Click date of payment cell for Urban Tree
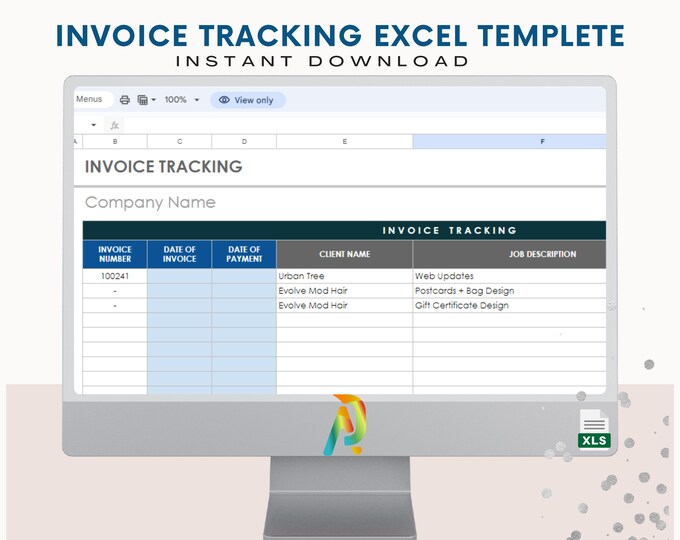 click(x=244, y=276)
